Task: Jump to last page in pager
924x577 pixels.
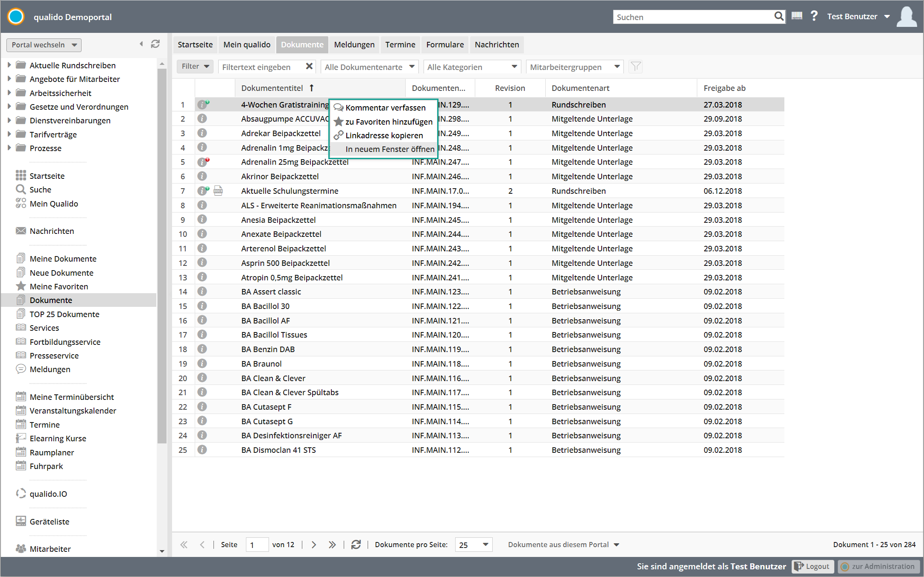Action: pyautogui.click(x=332, y=545)
